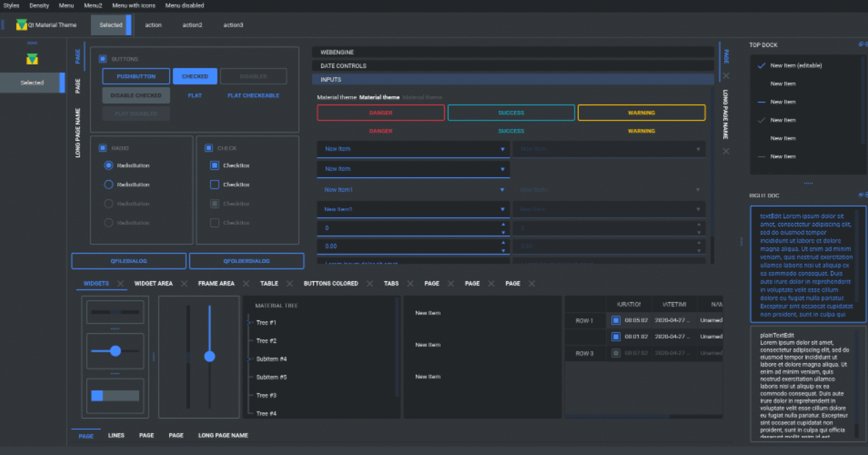Open the underlined New item1 combo box
The width and height of the screenshot is (868, 455).
[413, 209]
